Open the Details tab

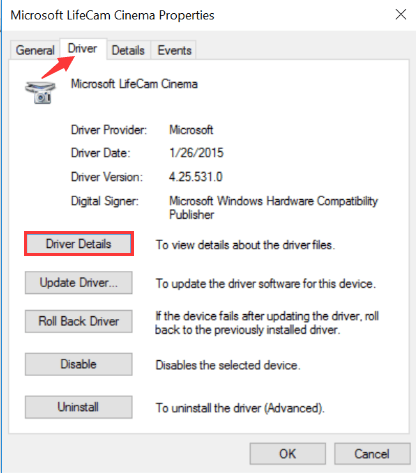point(128,50)
